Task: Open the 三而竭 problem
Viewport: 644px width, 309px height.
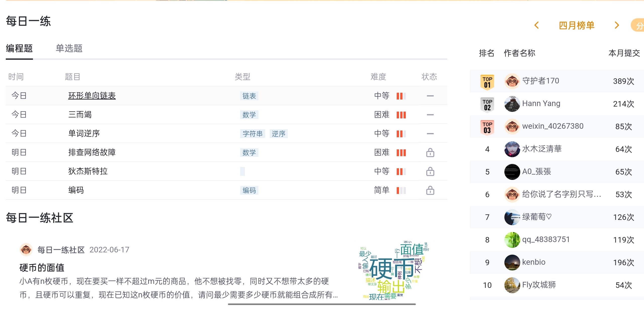Action: coord(80,115)
